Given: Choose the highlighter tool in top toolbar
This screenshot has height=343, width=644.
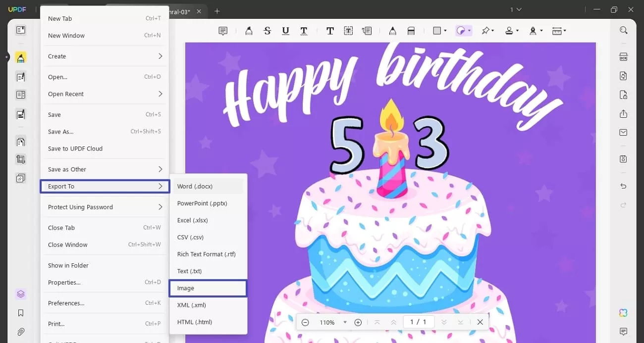Looking at the screenshot, I should click(249, 31).
